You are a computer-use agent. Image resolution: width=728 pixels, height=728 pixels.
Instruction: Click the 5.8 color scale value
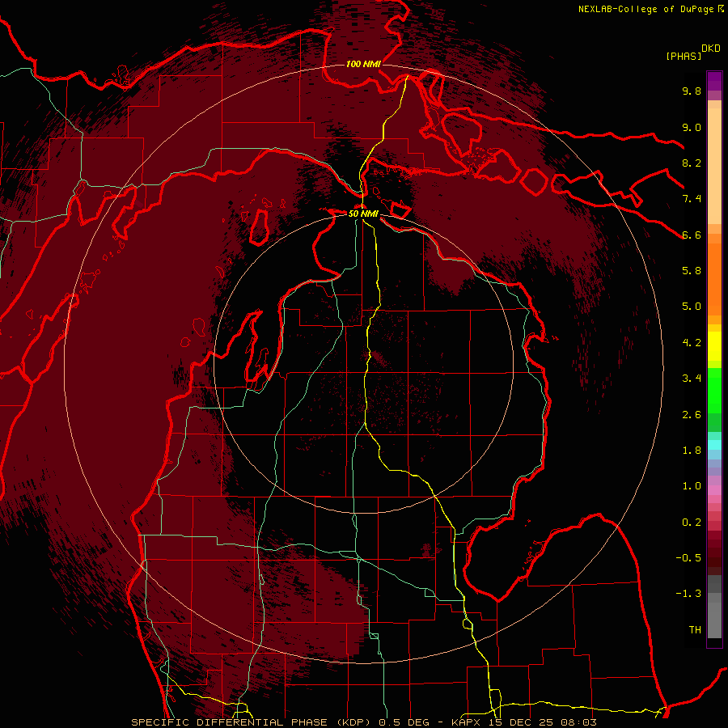click(692, 271)
